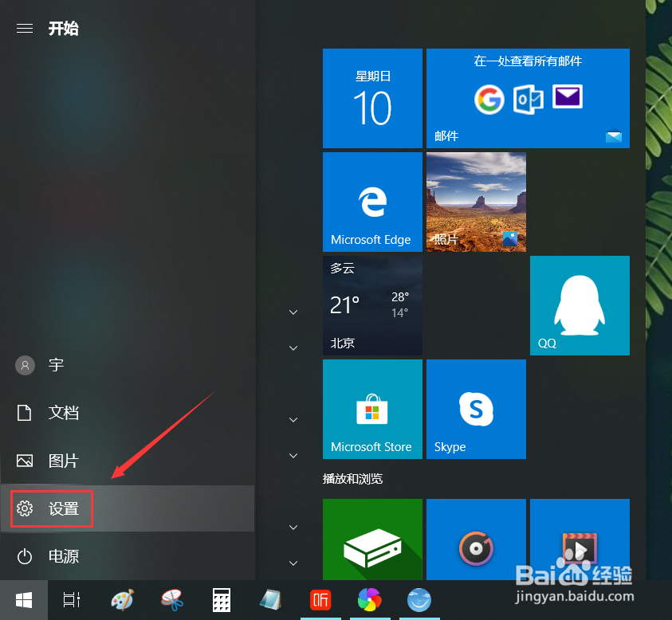Viewport: 672px width, 620px height.
Task: Open the 北京 weather tile
Action: tap(372, 305)
